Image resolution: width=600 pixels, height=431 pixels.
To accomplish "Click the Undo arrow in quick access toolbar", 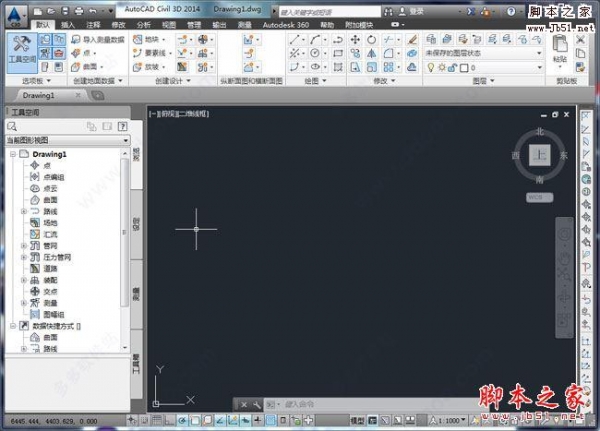I will [x=93, y=11].
